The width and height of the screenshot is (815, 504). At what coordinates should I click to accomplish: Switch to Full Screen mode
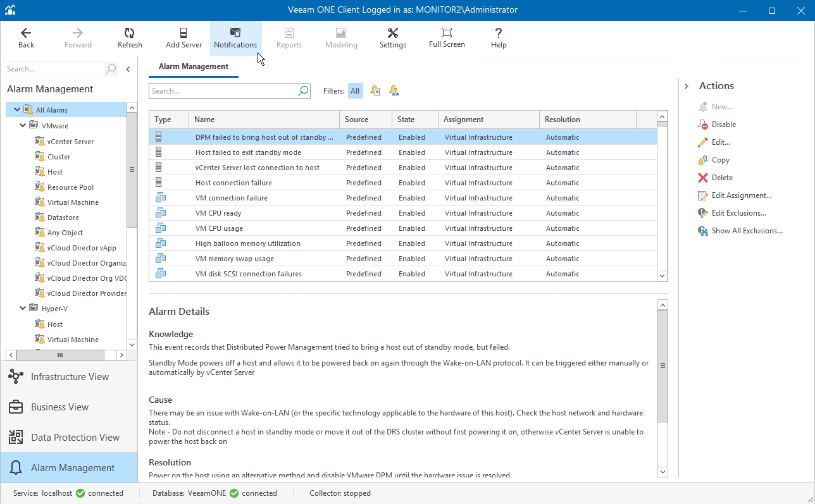(447, 37)
